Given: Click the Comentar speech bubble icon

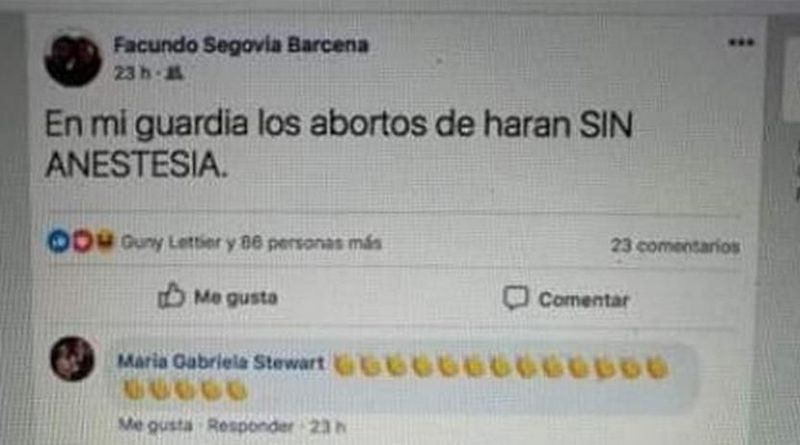Looking at the screenshot, I should click(x=515, y=298).
